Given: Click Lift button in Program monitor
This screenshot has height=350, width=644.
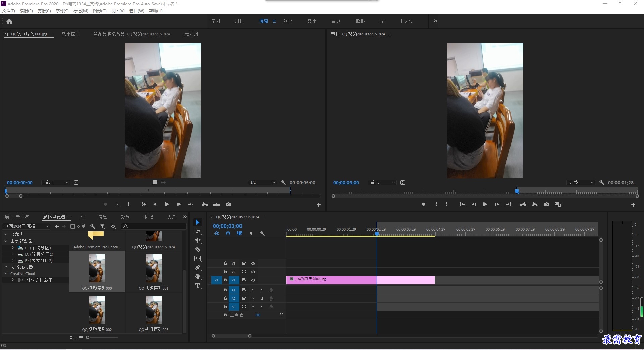Looking at the screenshot, I should [523, 204].
